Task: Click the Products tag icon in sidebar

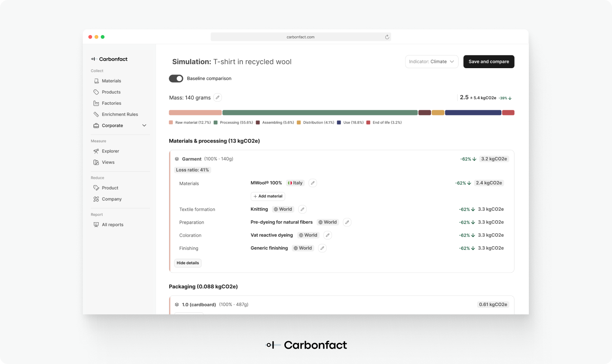Action: point(96,92)
